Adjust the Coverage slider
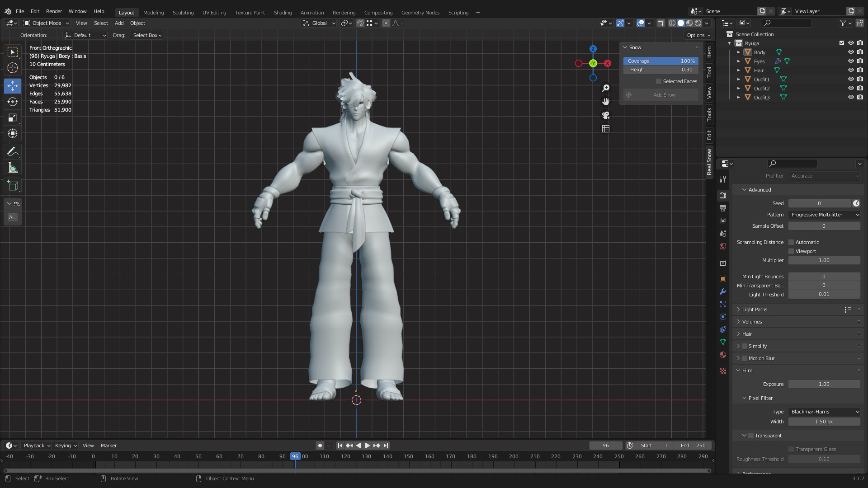This screenshot has width=868, height=488. click(x=661, y=61)
